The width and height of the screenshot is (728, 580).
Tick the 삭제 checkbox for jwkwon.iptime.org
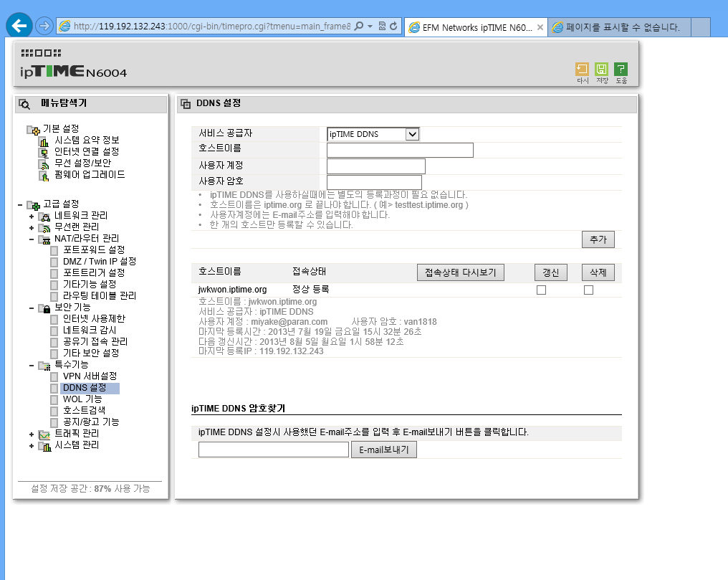click(589, 290)
